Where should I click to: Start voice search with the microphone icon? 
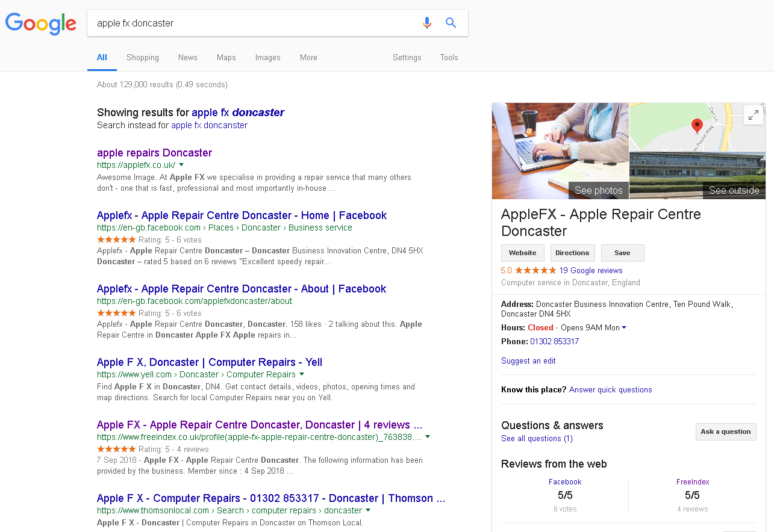(x=427, y=23)
